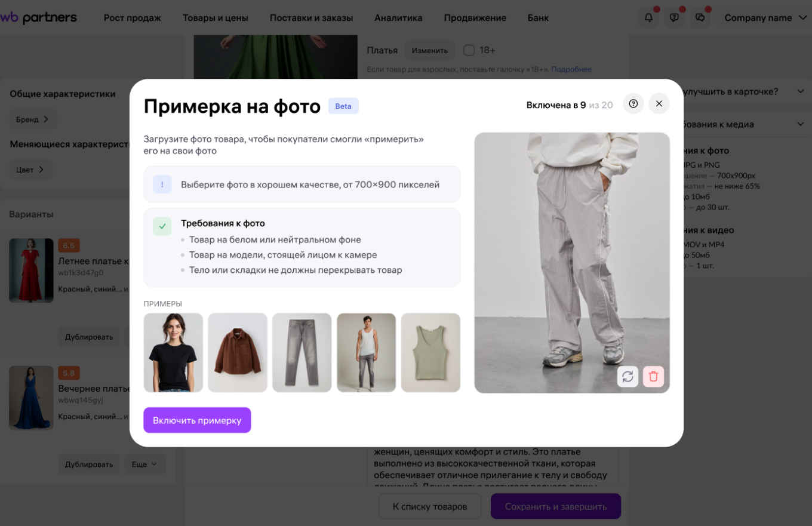Screen dimensions: 812x526
Task: Open notifications via the bell icon
Action: tap(648, 17)
